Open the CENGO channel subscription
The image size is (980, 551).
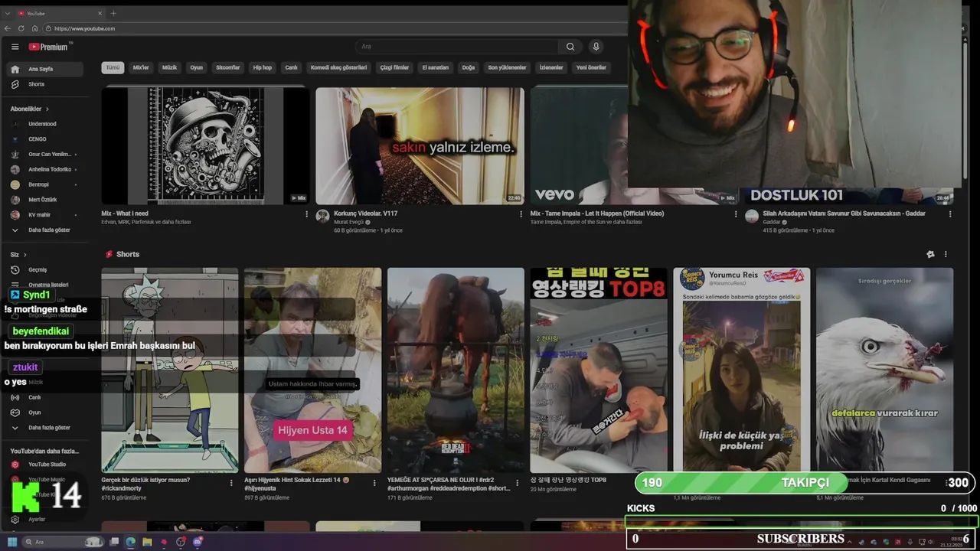click(45, 139)
